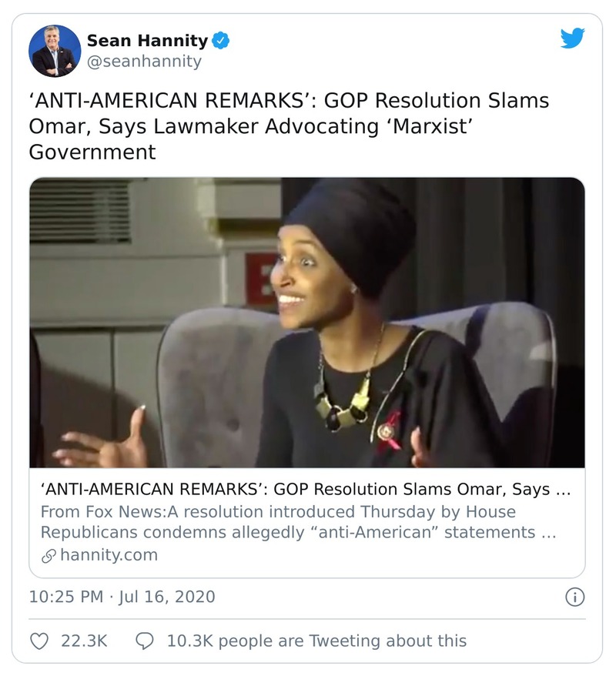The height and width of the screenshot is (676, 616).
Task: Open the @seanhannity handle
Action: coord(143,62)
